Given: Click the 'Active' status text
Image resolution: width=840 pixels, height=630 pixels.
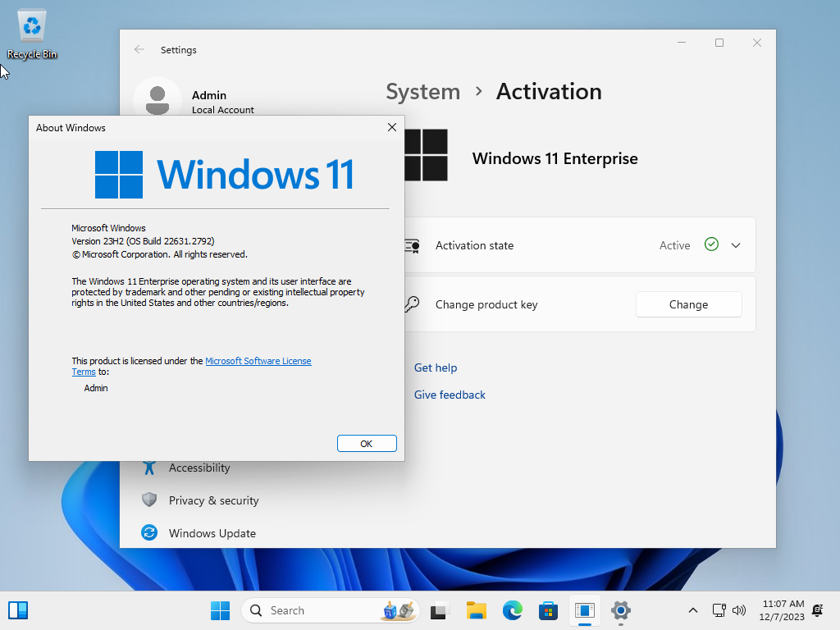Looking at the screenshot, I should 674,245.
